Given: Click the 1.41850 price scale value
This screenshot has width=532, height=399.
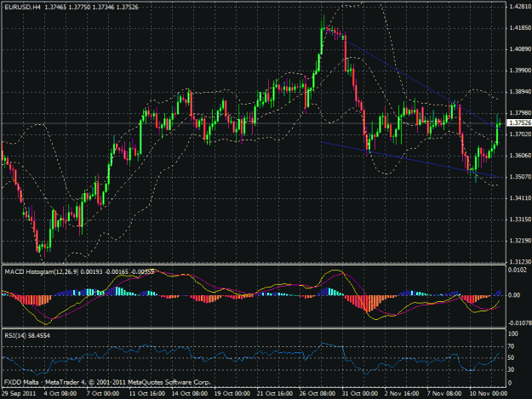Looking at the screenshot, I should [x=520, y=28].
